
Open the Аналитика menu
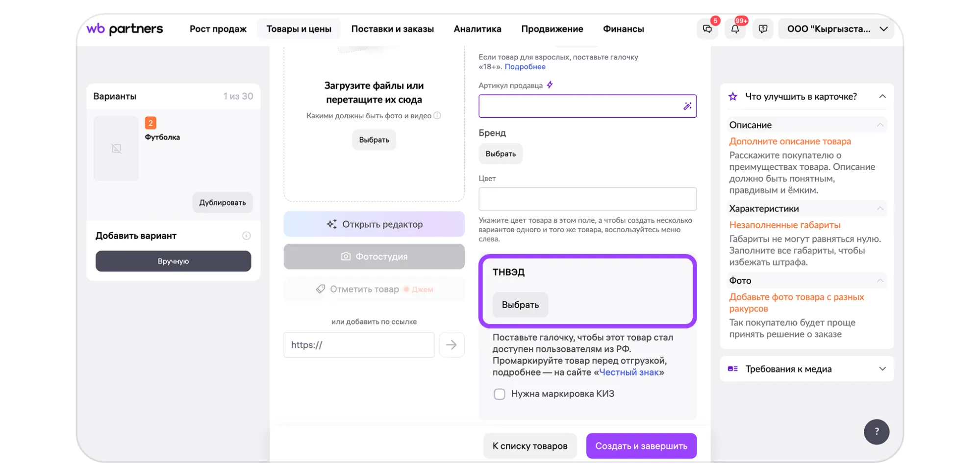477,29
